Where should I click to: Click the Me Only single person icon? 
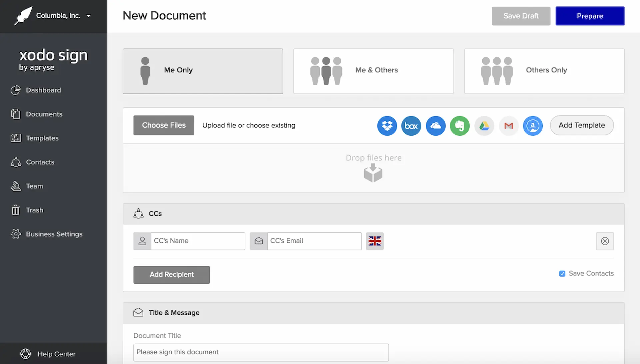tap(145, 71)
